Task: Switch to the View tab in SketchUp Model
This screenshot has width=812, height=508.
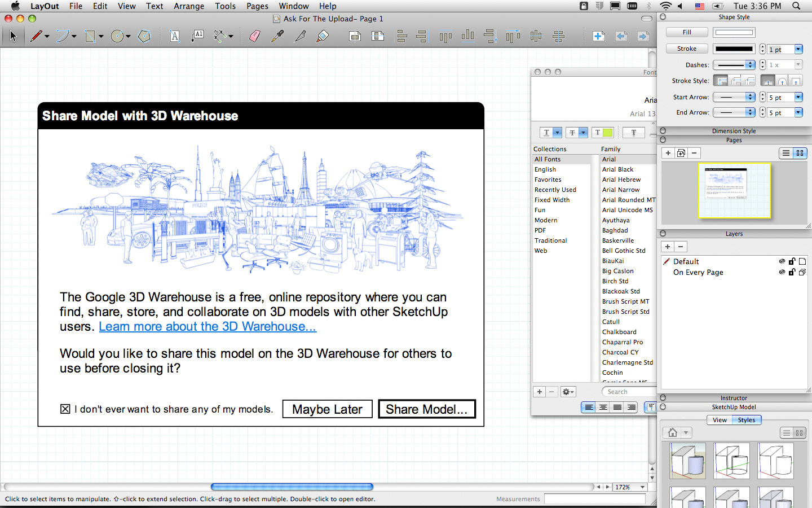Action: coord(720,420)
